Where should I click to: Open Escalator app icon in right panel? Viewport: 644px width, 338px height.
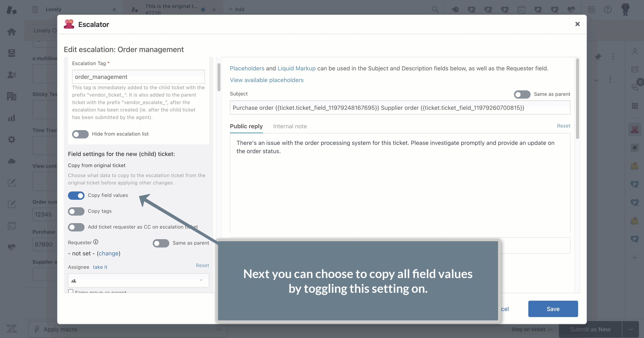tap(635, 129)
